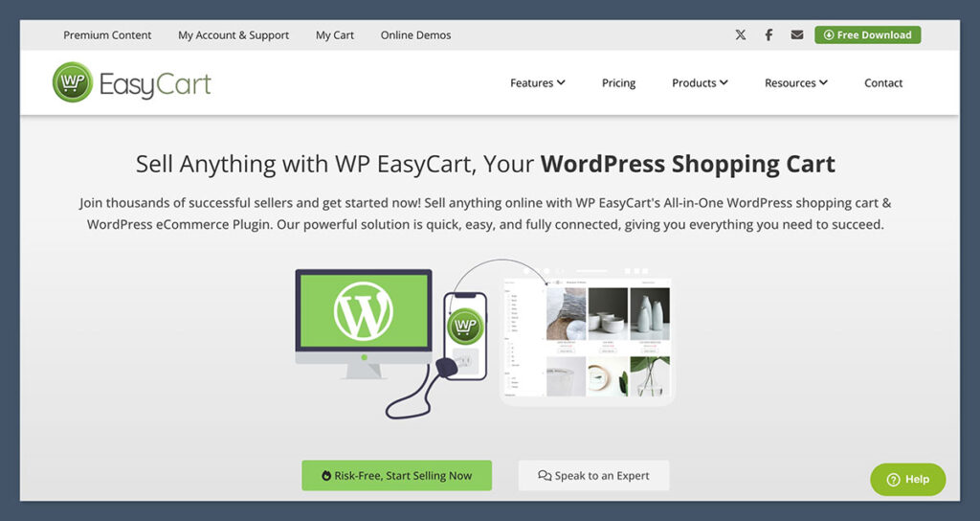View My Cart
Viewport: 980px width, 521px height.
pyautogui.click(x=335, y=35)
